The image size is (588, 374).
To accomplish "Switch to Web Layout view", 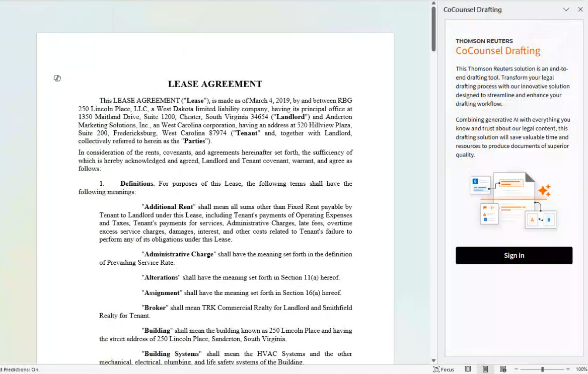I will click(503, 369).
